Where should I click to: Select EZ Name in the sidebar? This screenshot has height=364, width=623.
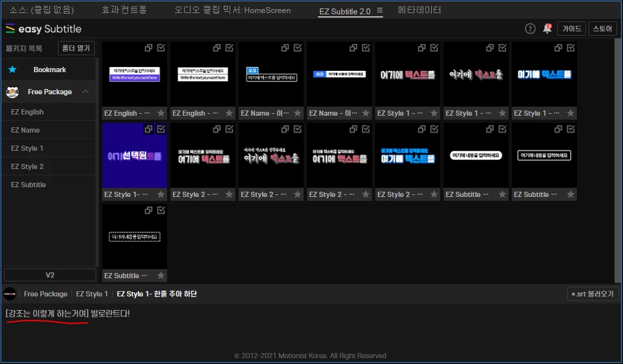49,130
